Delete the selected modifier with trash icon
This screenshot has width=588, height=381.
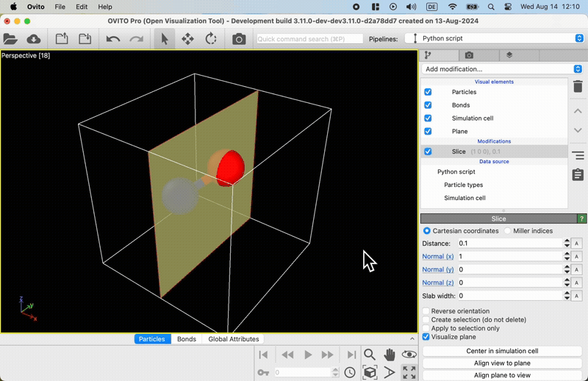point(578,86)
